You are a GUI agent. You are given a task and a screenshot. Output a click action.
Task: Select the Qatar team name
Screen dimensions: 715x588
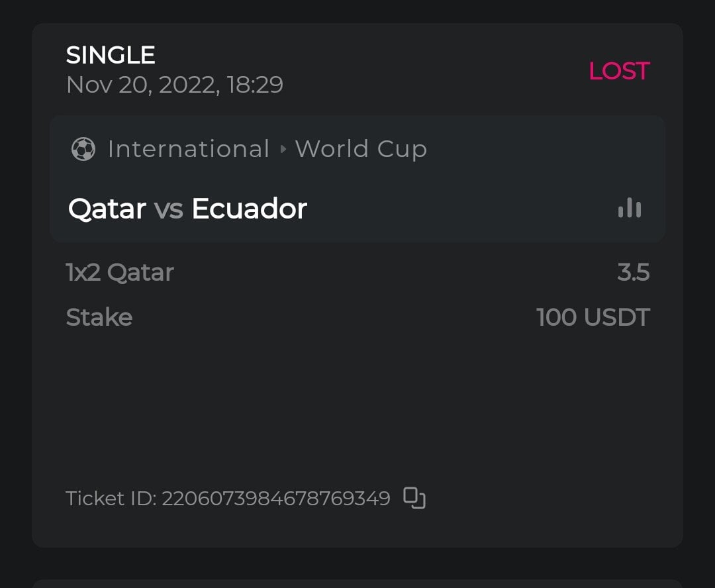click(x=107, y=209)
